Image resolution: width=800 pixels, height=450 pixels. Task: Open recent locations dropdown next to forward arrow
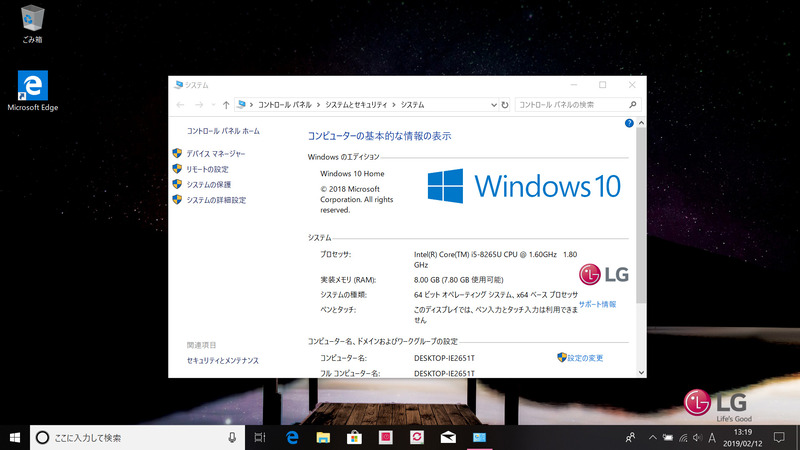213,105
